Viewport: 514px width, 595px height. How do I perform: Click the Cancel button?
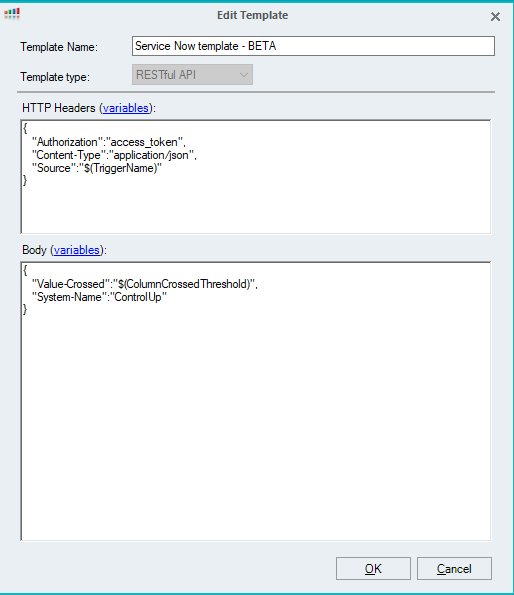pyautogui.click(x=454, y=568)
